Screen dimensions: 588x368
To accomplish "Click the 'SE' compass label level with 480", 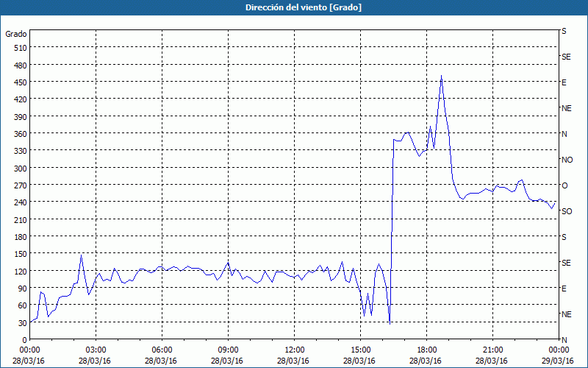I will [x=566, y=57].
